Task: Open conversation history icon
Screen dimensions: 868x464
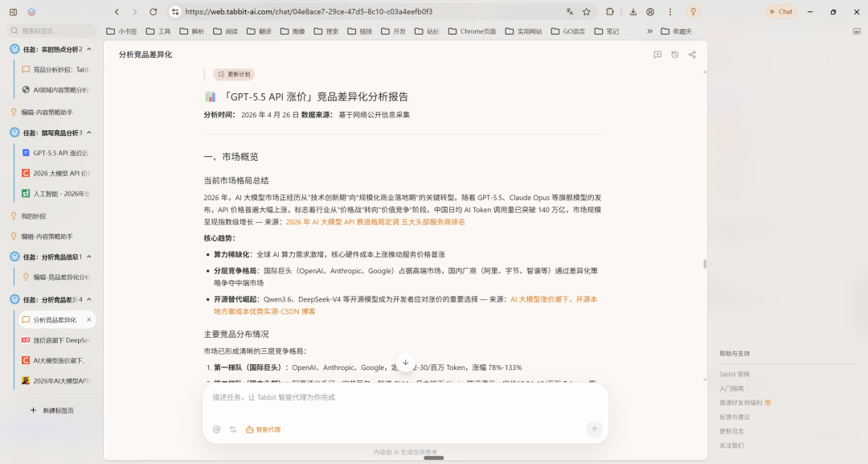Action: click(x=674, y=55)
